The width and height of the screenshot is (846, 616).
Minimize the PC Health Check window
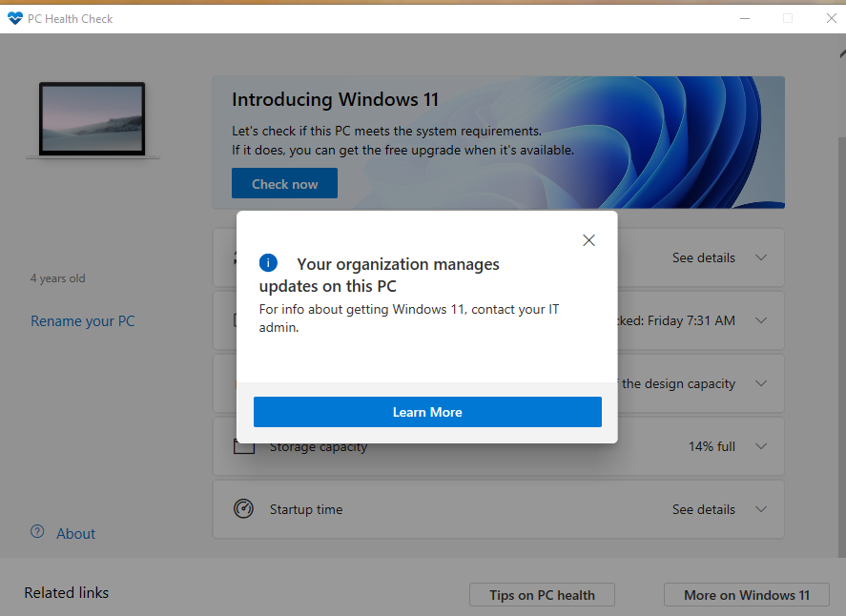click(x=745, y=18)
